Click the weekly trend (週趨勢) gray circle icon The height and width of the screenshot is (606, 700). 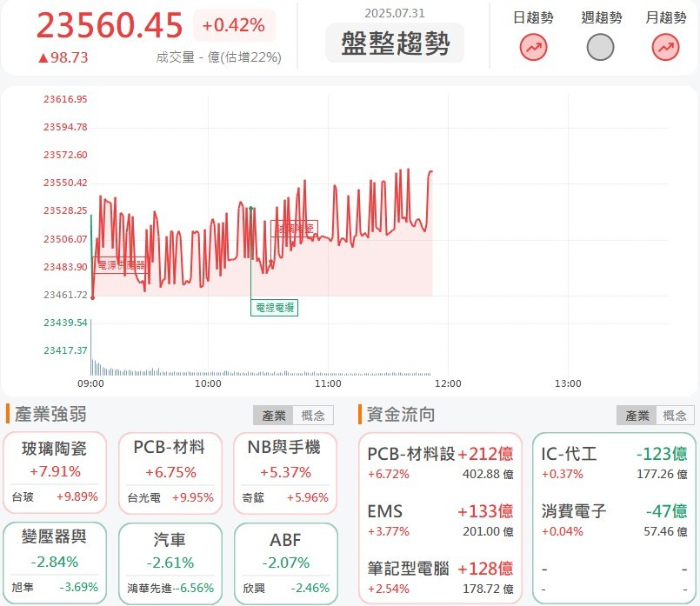coord(600,47)
